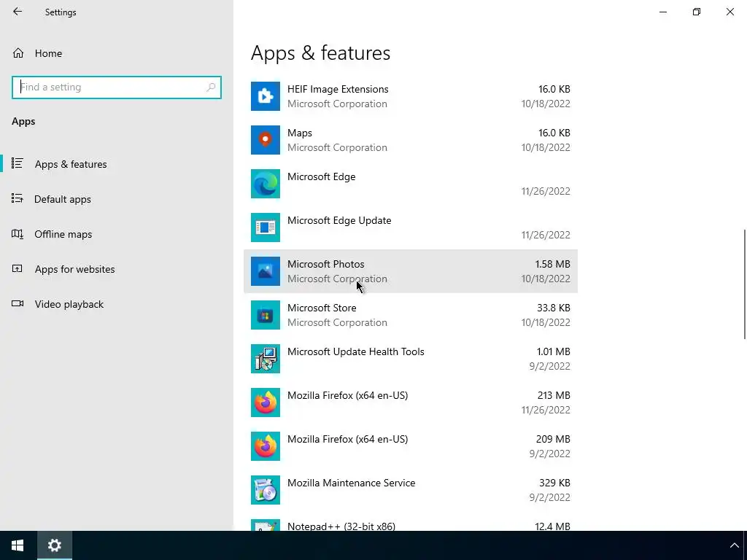Select the Mozilla Maintenance Service name
Viewport: 747px width, 560px height.
tap(351, 483)
